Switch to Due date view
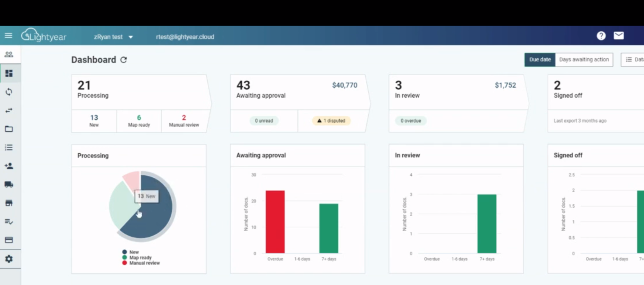Viewport: 644px width, 285px height. coord(540,59)
